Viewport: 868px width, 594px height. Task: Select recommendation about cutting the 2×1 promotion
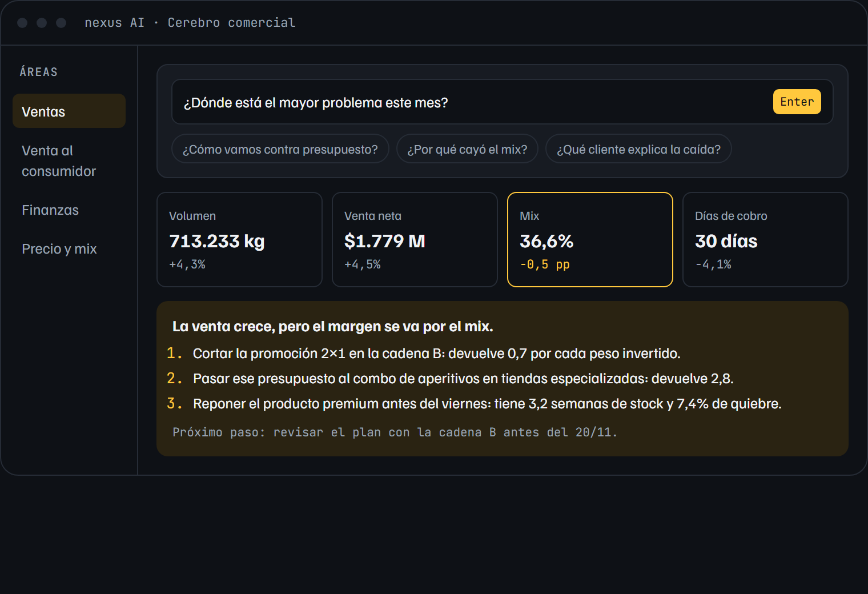tap(437, 354)
